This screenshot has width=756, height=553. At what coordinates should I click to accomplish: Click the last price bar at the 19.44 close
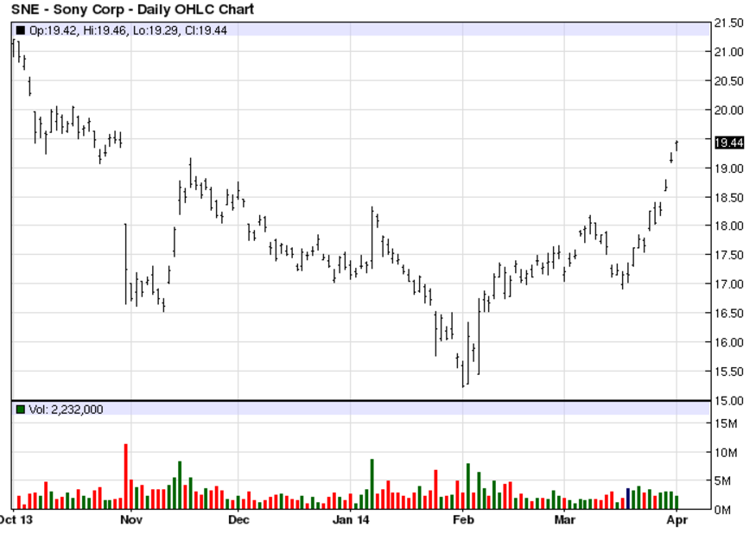677,146
